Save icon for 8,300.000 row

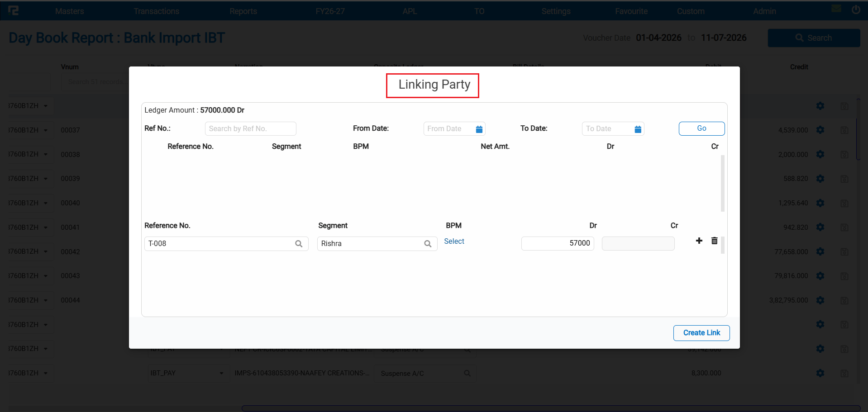[844, 374]
